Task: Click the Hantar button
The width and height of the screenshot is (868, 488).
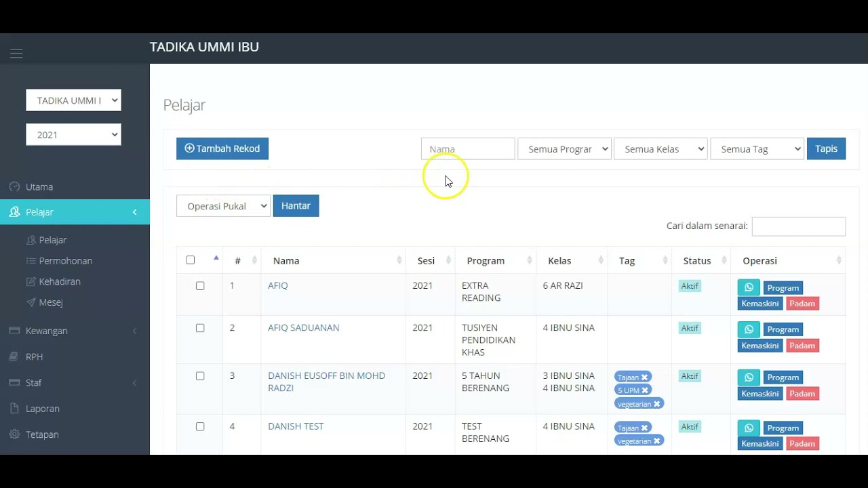Action: pos(296,205)
